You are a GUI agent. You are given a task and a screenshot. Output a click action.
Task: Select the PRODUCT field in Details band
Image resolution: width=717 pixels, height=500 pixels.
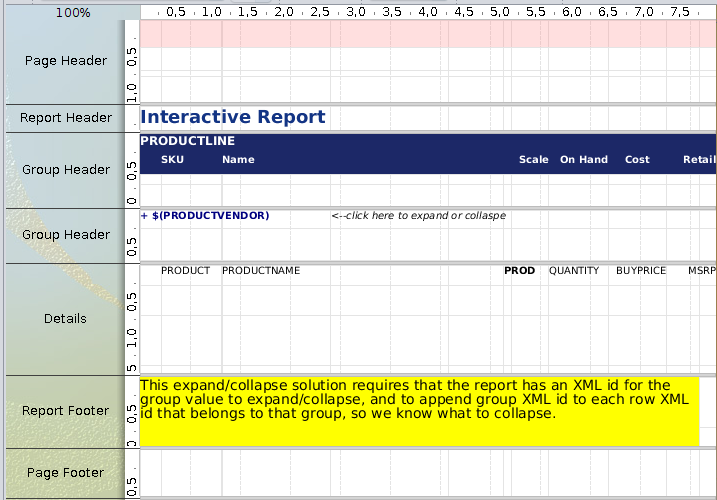tap(185, 270)
